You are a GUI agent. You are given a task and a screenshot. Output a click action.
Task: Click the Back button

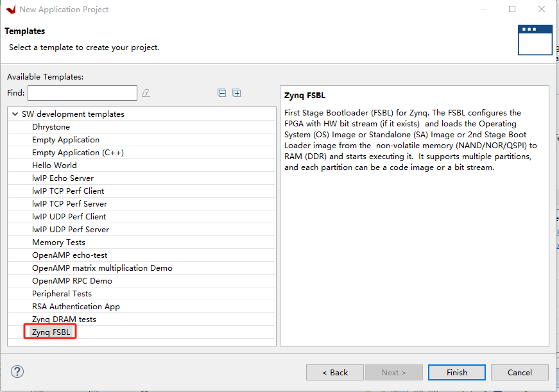pyautogui.click(x=335, y=372)
